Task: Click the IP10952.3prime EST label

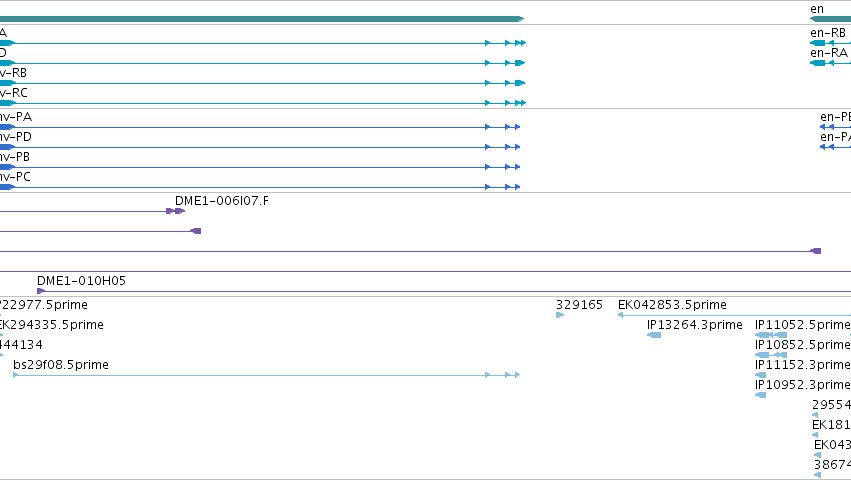Action: (x=803, y=386)
